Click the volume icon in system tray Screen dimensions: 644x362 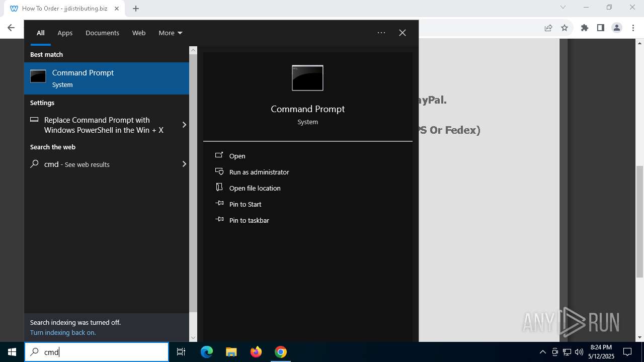coord(579,352)
